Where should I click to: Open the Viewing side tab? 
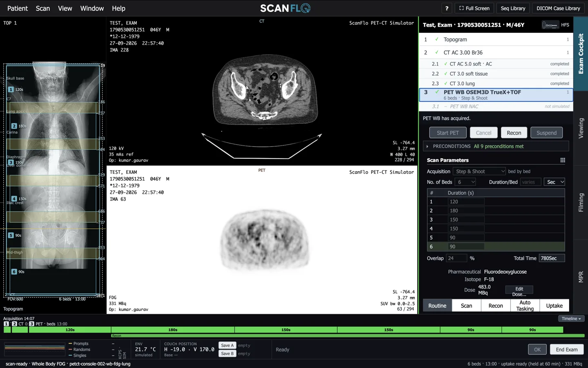[581, 128]
